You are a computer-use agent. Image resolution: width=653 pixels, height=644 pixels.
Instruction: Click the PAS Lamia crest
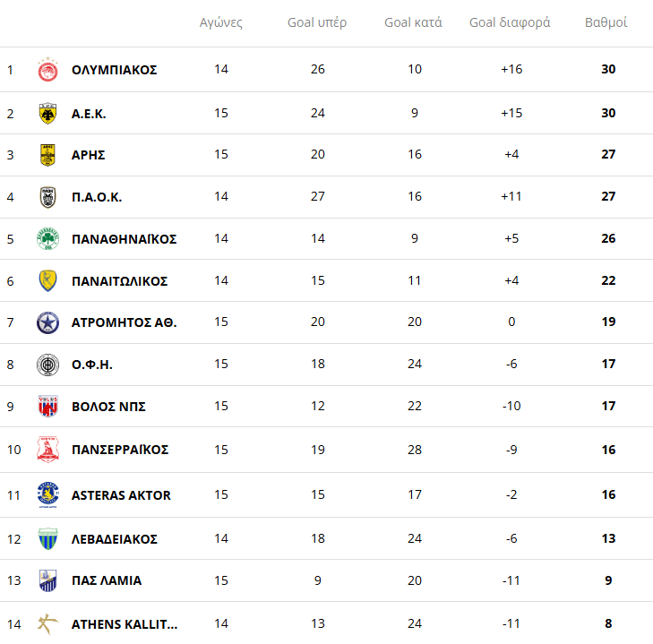coord(47,580)
